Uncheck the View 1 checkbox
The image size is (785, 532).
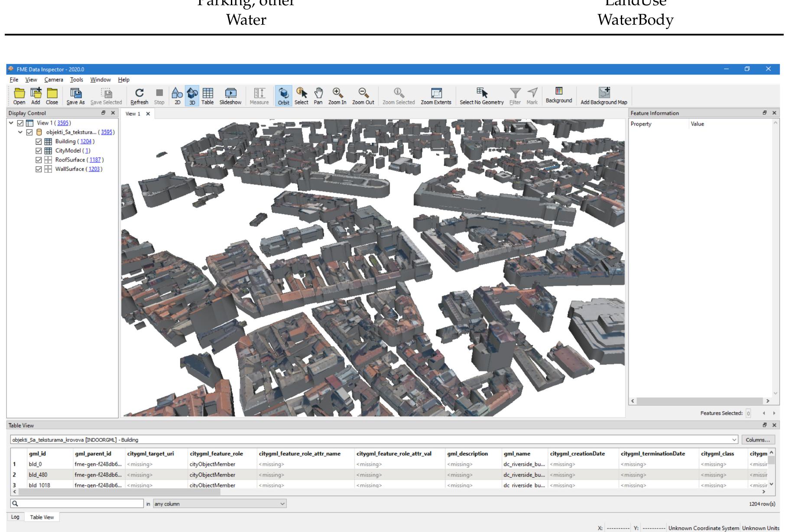(20, 123)
